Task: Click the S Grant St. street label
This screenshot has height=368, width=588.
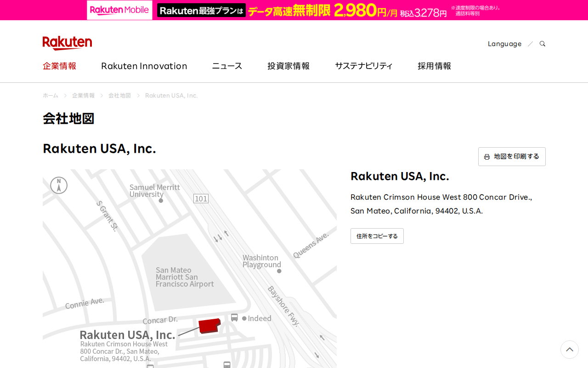Action: tap(107, 216)
